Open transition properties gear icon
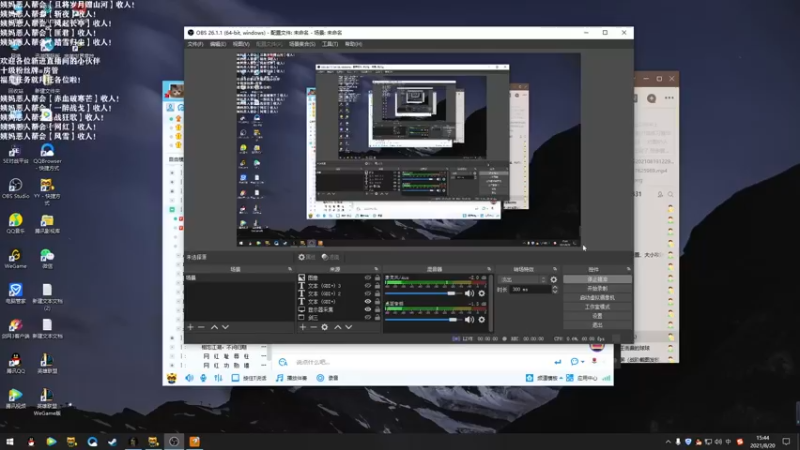Screen dimensions: 800x450 point(554,280)
